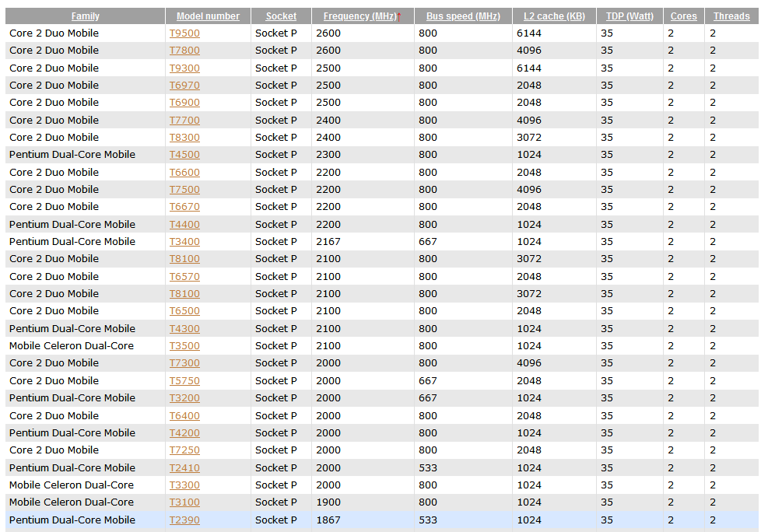Select the 533 bus speed in T2390 row
Image resolution: width=761 pixels, height=532 pixels.
pyautogui.click(x=428, y=520)
